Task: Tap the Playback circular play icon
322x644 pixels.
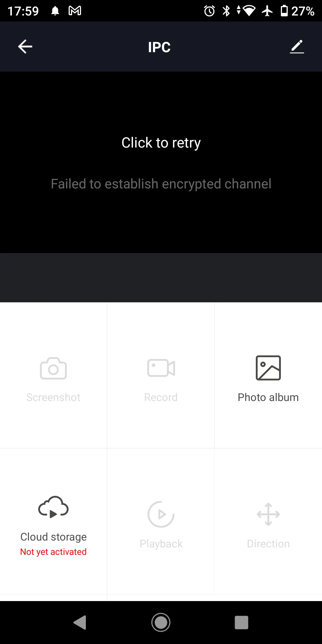Action: coord(161,514)
